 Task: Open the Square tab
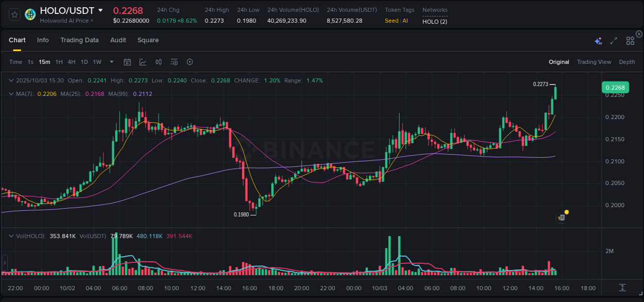pyautogui.click(x=148, y=40)
